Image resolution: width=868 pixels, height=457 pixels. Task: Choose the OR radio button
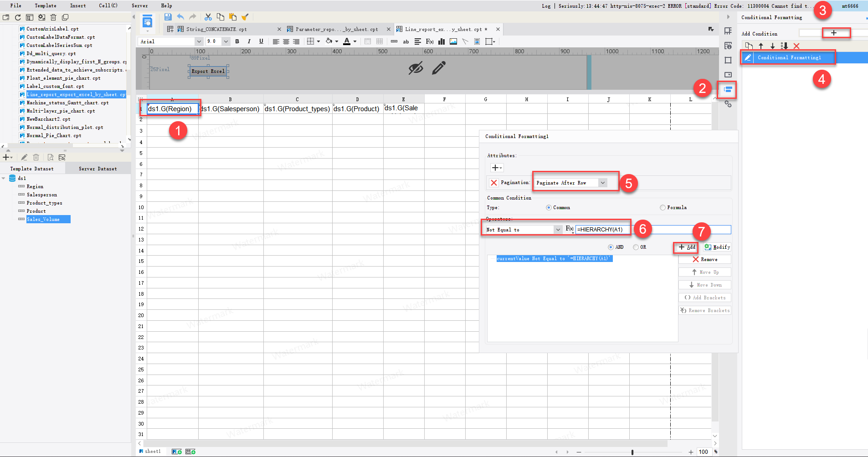[636, 247]
